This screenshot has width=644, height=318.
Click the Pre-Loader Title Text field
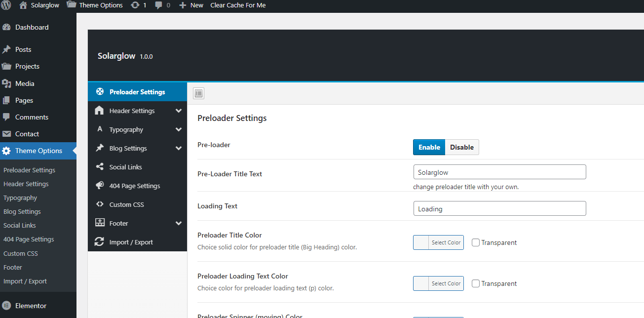coord(499,172)
